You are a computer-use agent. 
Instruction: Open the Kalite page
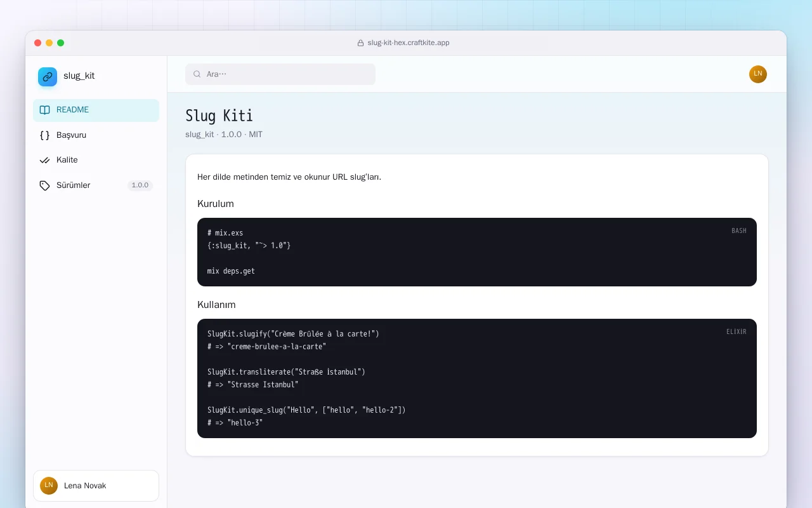tap(96, 160)
